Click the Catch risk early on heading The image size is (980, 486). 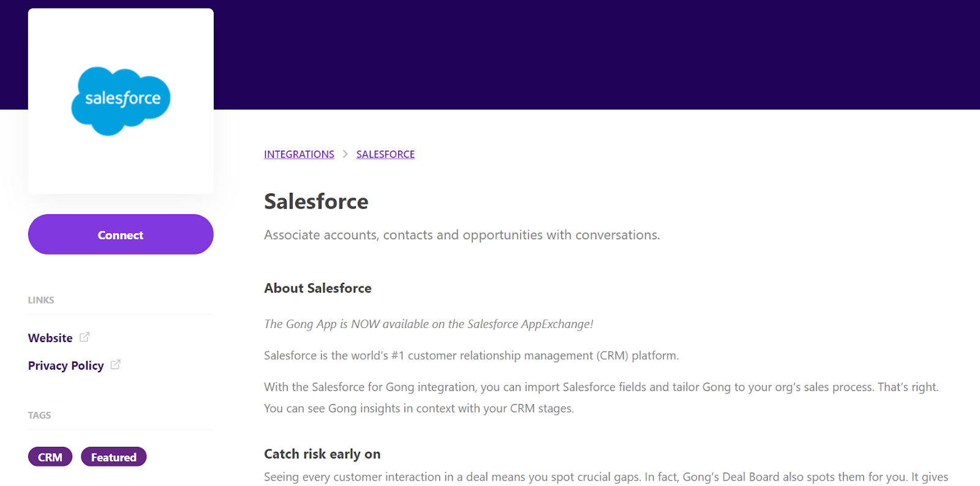(x=322, y=454)
